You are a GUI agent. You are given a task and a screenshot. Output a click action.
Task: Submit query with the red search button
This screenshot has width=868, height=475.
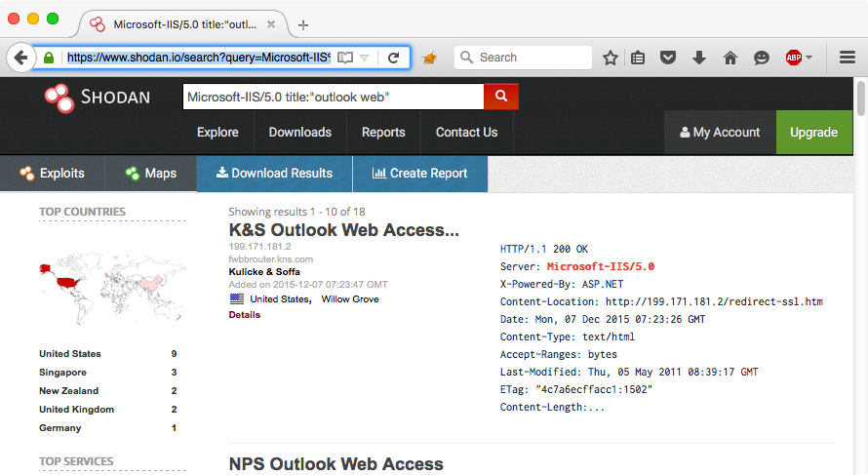point(501,97)
